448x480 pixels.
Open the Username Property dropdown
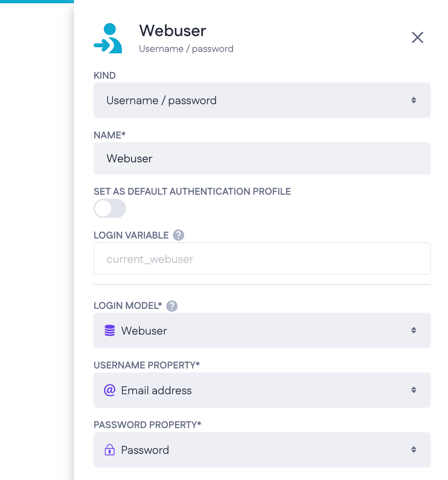coord(262,390)
